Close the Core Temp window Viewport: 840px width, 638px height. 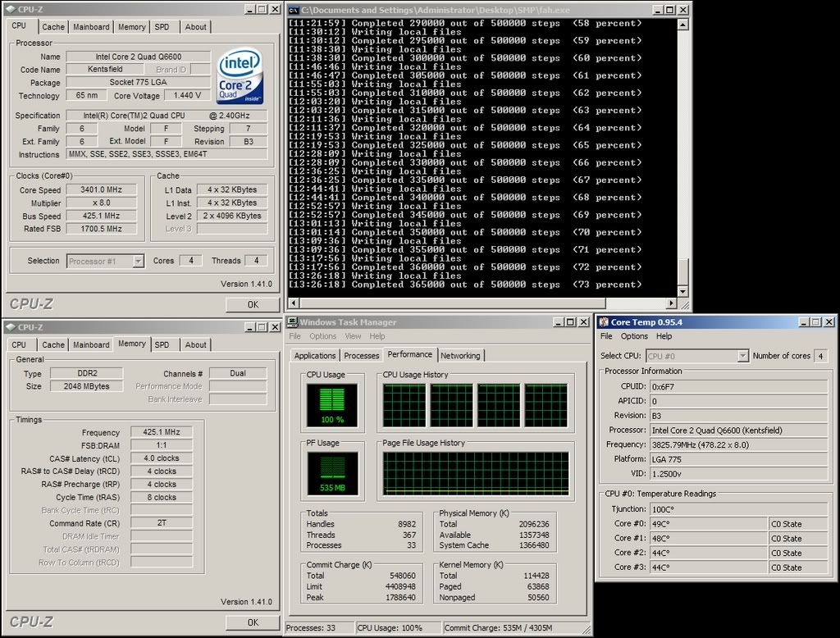coord(829,322)
